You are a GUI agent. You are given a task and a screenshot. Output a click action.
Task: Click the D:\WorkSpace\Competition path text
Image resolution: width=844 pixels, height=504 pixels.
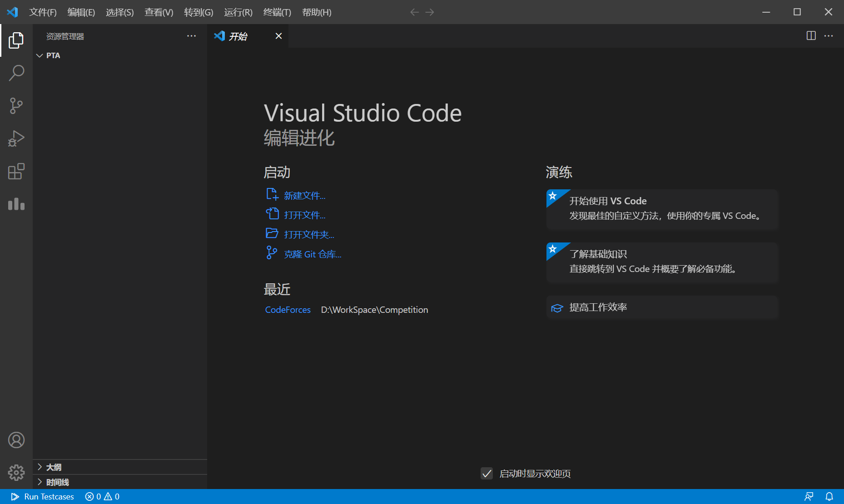374,310
